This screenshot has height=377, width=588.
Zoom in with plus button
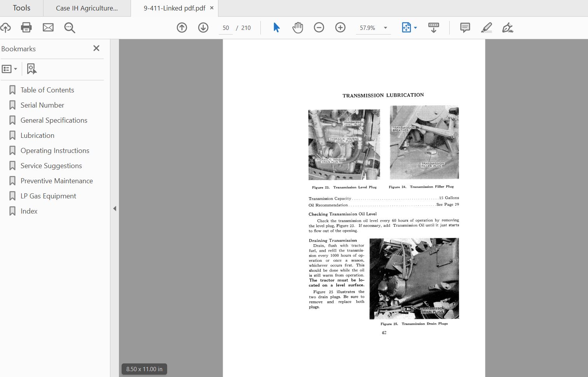[x=340, y=28]
